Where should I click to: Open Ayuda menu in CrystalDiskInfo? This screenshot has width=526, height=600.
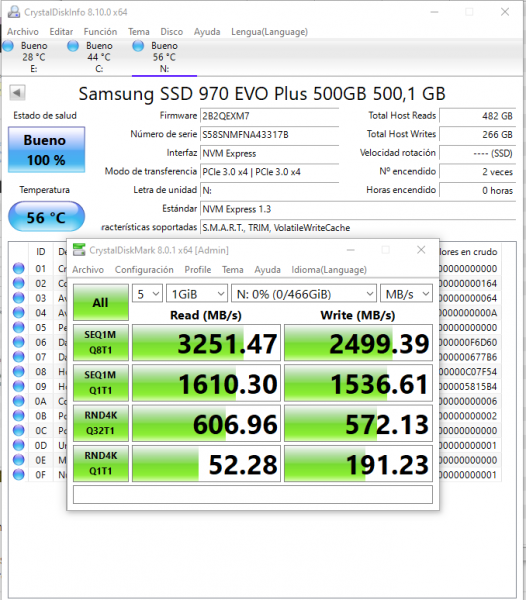pos(207,31)
